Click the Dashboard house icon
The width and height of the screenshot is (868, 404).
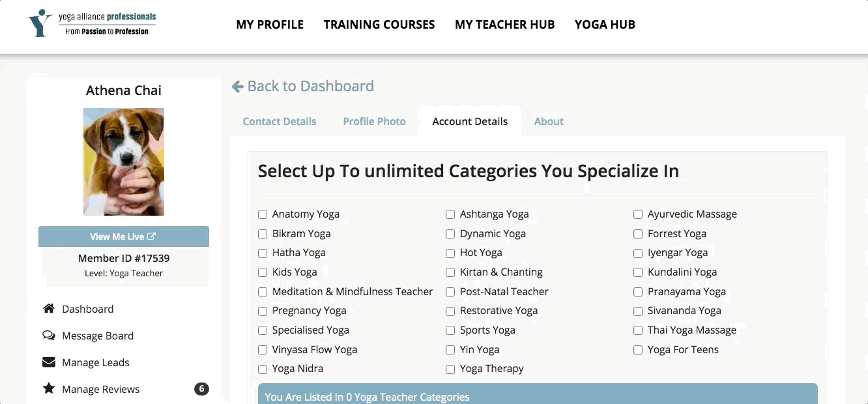[x=49, y=309]
